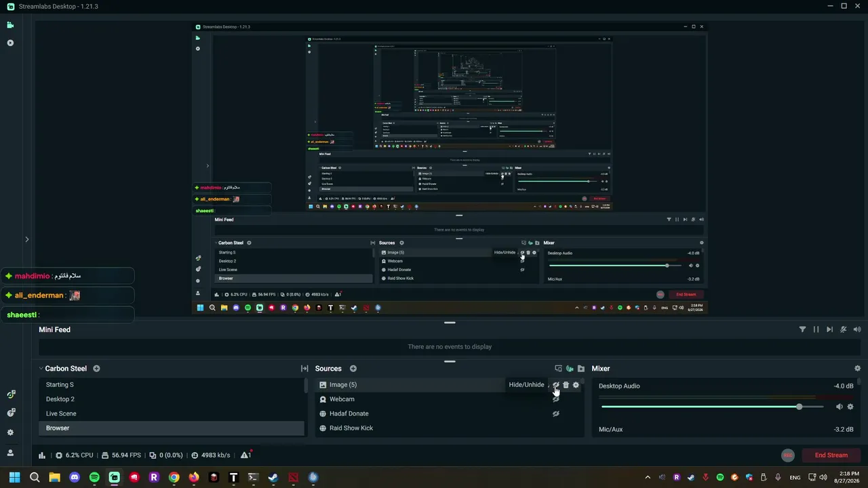This screenshot has height=488, width=868.
Task: Open the Settings gear in the left sidebar
Action: [x=10, y=432]
